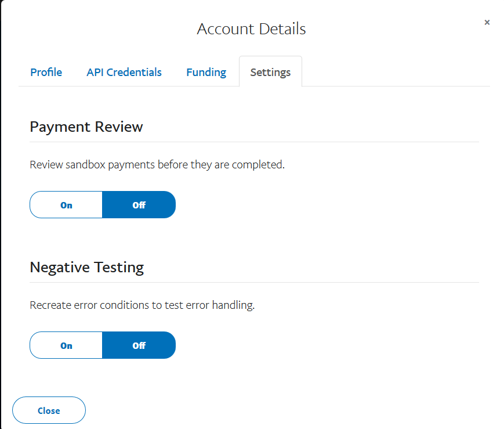Choose Off for Negative Testing
This screenshot has height=429, width=504.
pyautogui.click(x=139, y=345)
